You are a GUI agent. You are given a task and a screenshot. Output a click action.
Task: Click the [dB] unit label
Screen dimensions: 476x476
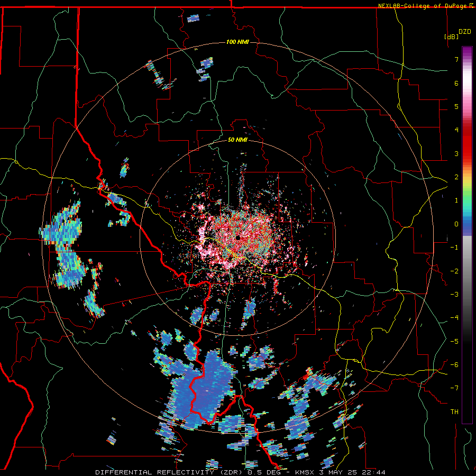point(452,36)
